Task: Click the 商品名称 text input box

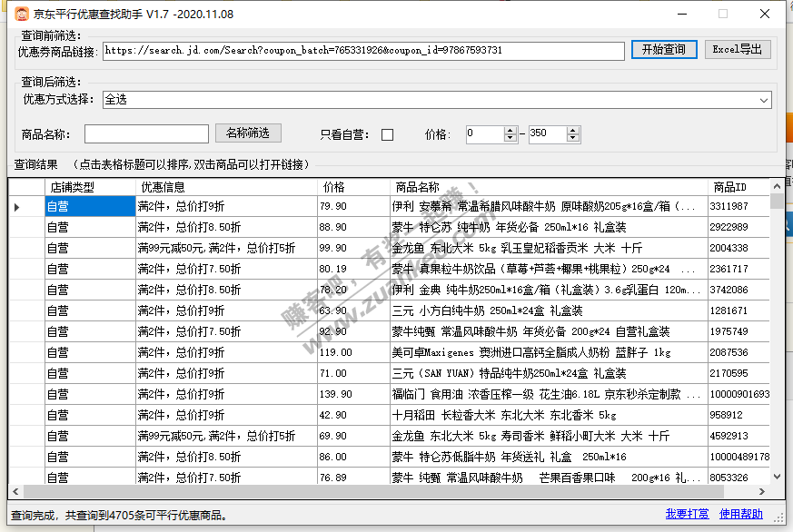Action: 146,133
